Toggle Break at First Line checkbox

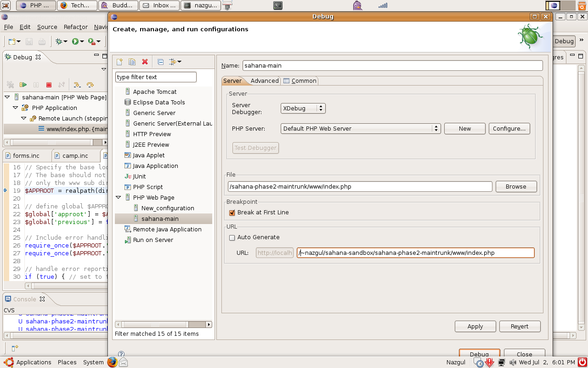pos(232,213)
